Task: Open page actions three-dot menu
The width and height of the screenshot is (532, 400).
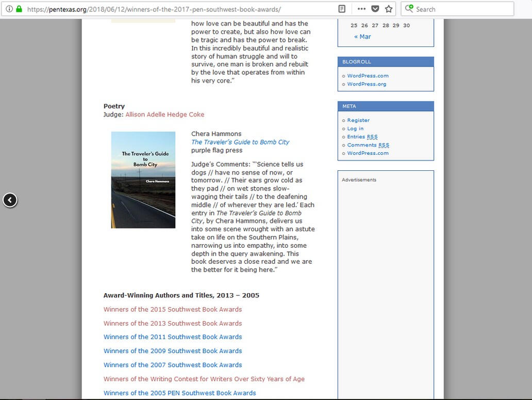Action: pos(361,9)
